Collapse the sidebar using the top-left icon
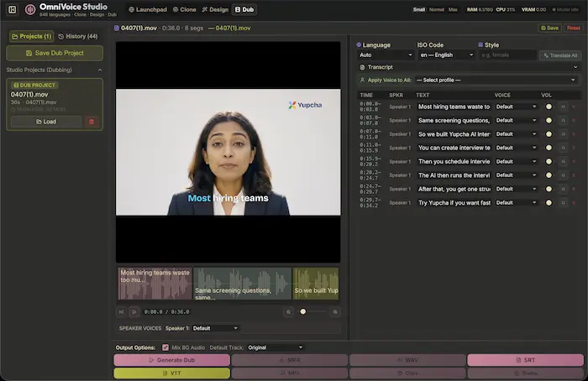588x381 pixels. coord(12,9)
